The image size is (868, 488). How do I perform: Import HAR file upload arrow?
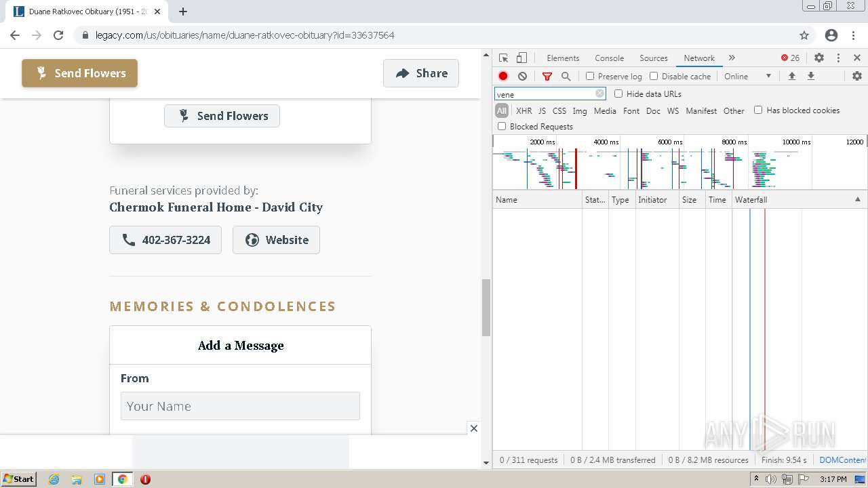(x=791, y=77)
